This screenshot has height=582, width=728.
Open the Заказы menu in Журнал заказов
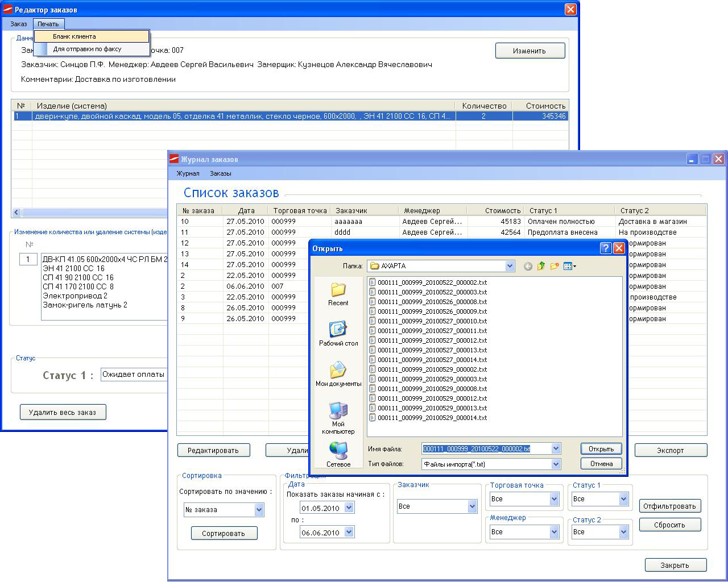coord(220,173)
